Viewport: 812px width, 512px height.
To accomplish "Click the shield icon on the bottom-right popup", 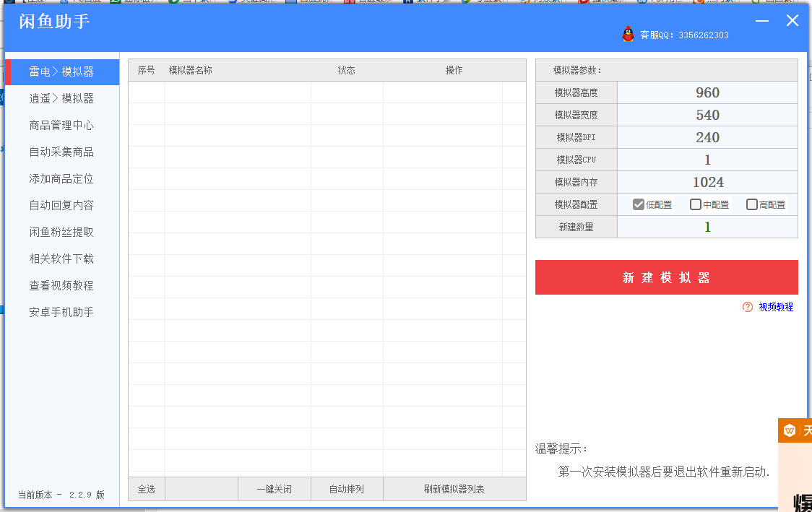I will 787,430.
